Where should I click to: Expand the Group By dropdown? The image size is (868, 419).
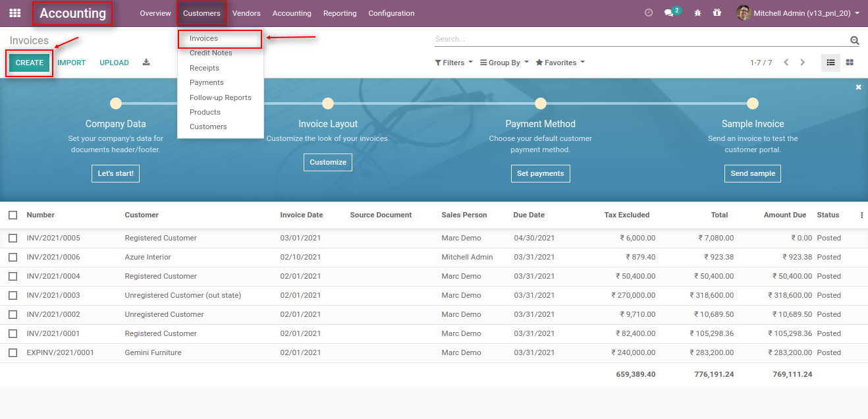click(503, 62)
